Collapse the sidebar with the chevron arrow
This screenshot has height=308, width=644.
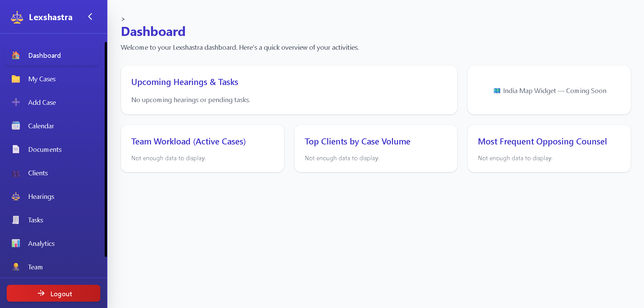(x=90, y=17)
